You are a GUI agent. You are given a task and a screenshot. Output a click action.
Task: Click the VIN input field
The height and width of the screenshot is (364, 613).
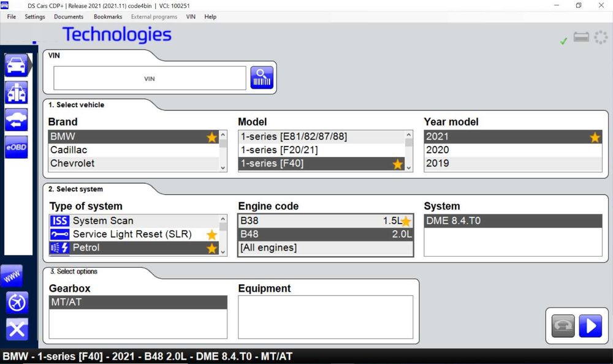click(x=150, y=78)
